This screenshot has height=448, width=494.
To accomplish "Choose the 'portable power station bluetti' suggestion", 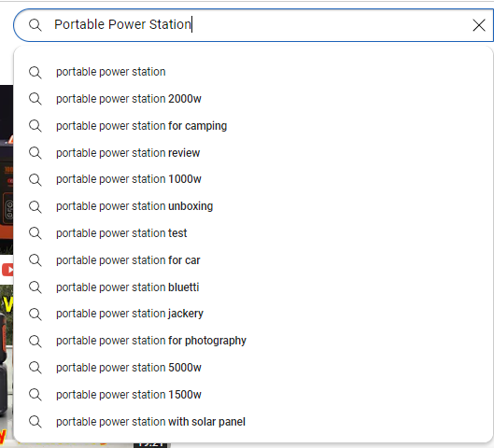I will point(253,287).
